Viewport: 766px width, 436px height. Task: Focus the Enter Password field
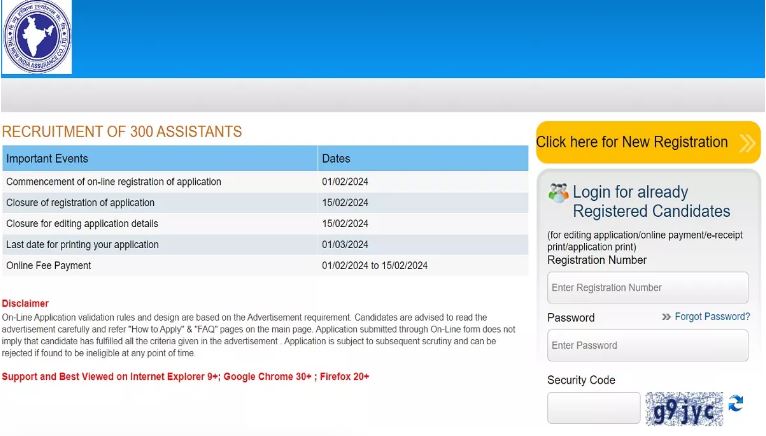(x=647, y=346)
